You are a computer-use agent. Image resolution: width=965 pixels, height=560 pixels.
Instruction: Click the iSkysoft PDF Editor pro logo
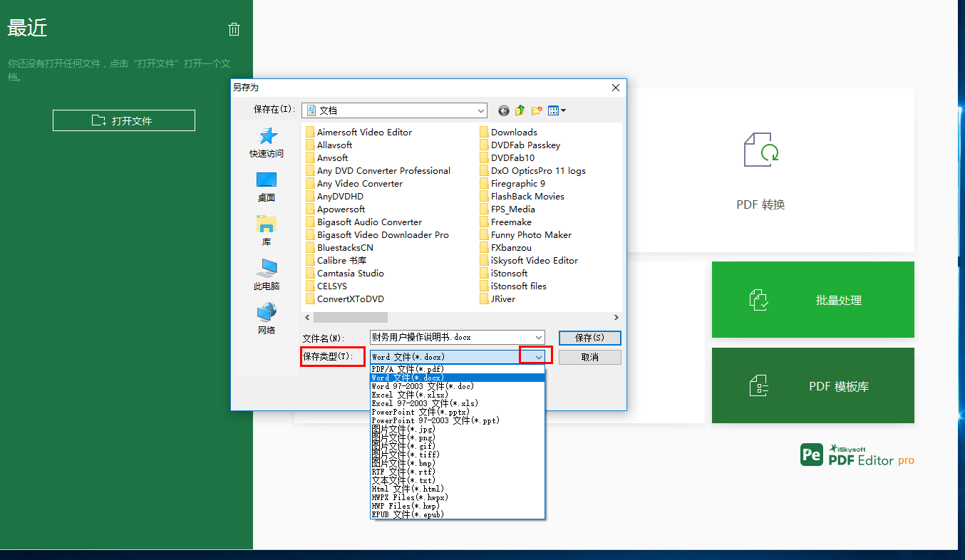coord(857,453)
